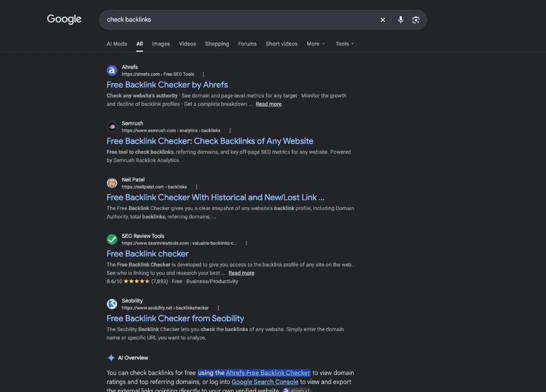Switch to Short videos tab
This screenshot has height=392, width=546.
pyautogui.click(x=282, y=44)
